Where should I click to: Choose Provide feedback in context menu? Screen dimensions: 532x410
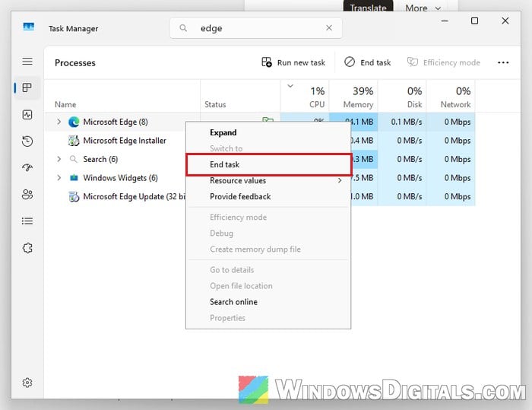[x=268, y=196]
